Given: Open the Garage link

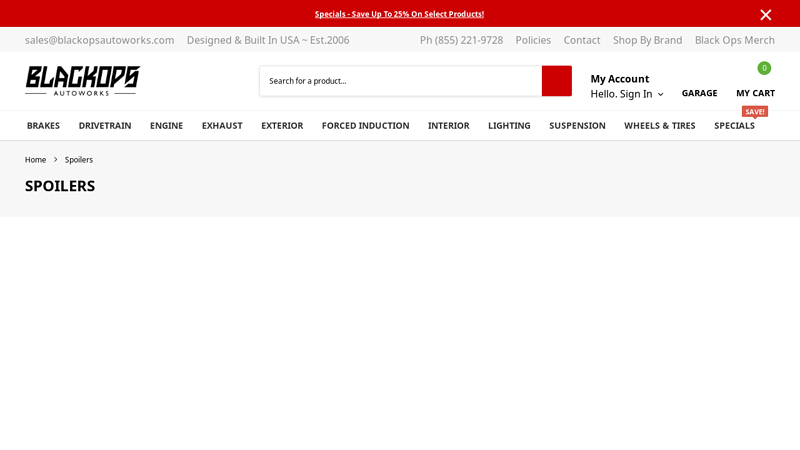Looking at the screenshot, I should click(699, 93).
